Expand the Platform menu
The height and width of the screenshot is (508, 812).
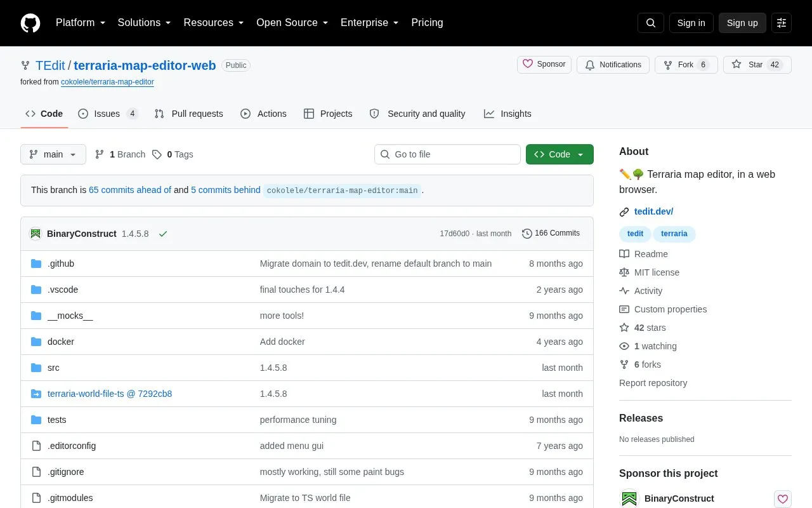pyautogui.click(x=81, y=23)
